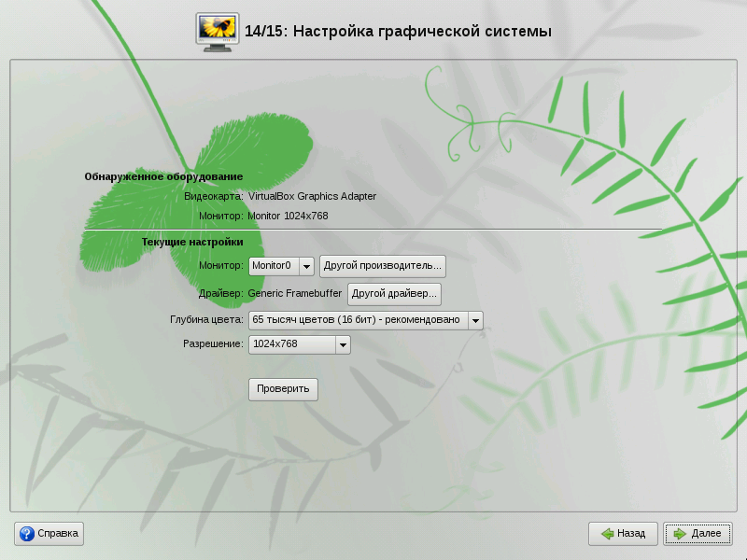The width and height of the screenshot is (747, 560).
Task: Click the 1024x768 resolution combo box
Action: [x=291, y=344]
